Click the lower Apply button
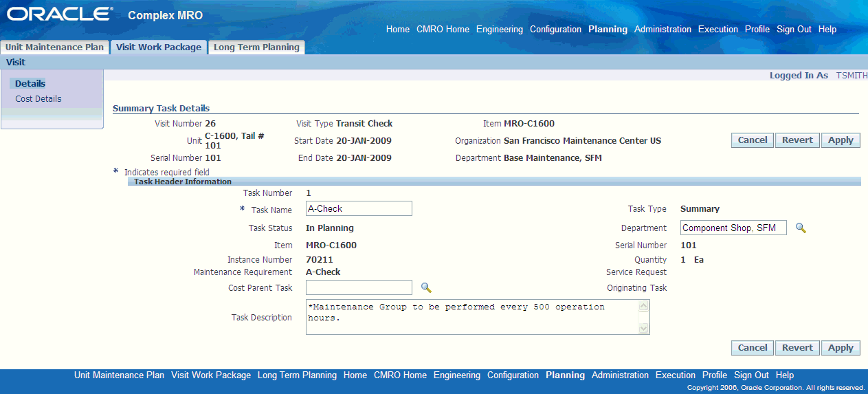Viewport: 868px width, 394px height. tap(841, 348)
